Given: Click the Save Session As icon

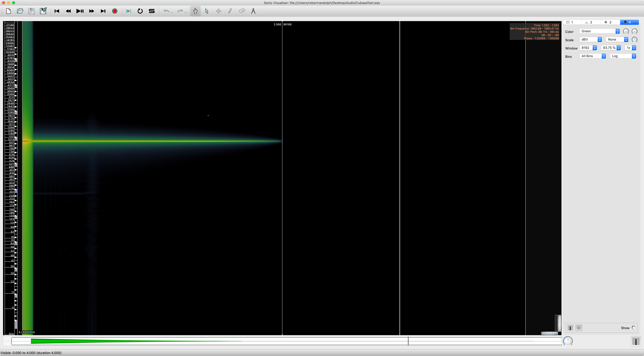Looking at the screenshot, I should click(x=43, y=11).
